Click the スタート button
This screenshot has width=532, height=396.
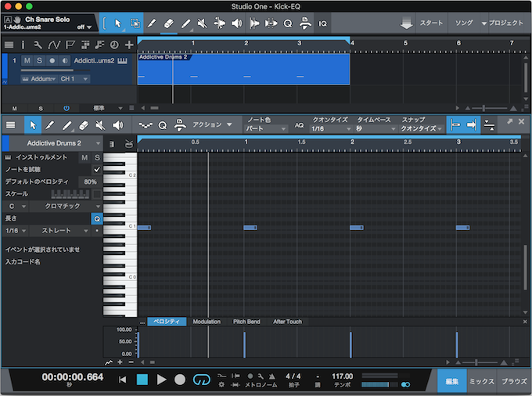[x=431, y=23]
